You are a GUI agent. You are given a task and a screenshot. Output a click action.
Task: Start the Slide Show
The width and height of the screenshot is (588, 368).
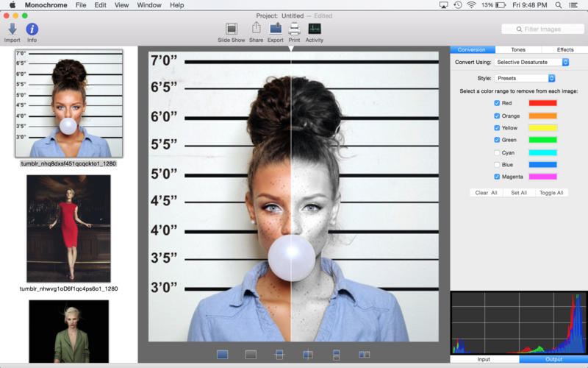tap(232, 29)
